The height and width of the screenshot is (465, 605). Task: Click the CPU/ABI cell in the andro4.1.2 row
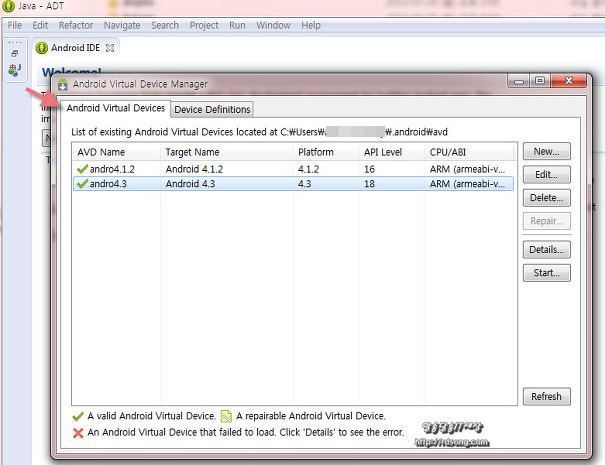click(467, 169)
